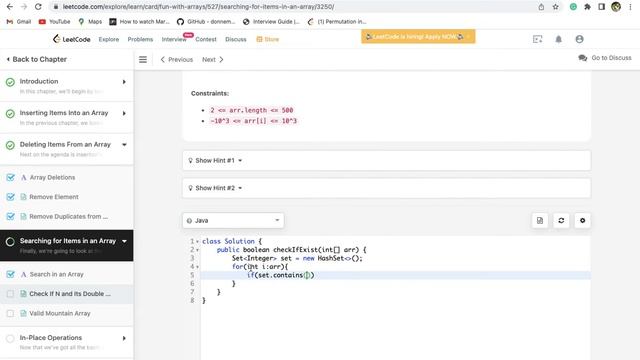Open the Store menu item

pos(268,39)
